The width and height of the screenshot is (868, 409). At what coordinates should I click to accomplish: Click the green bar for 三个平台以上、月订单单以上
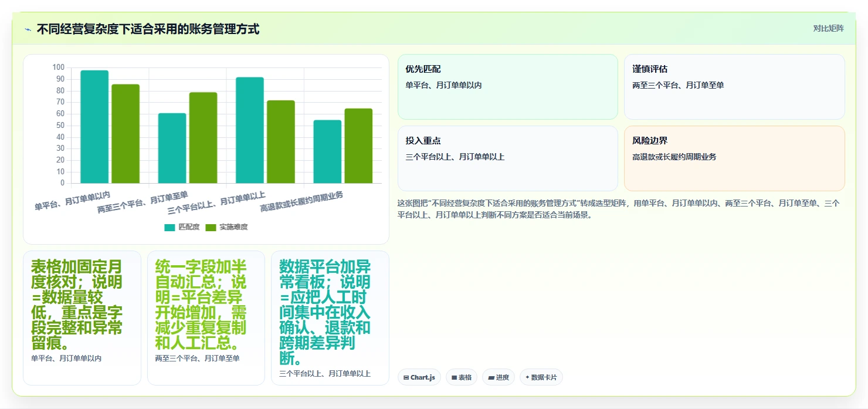281,142
